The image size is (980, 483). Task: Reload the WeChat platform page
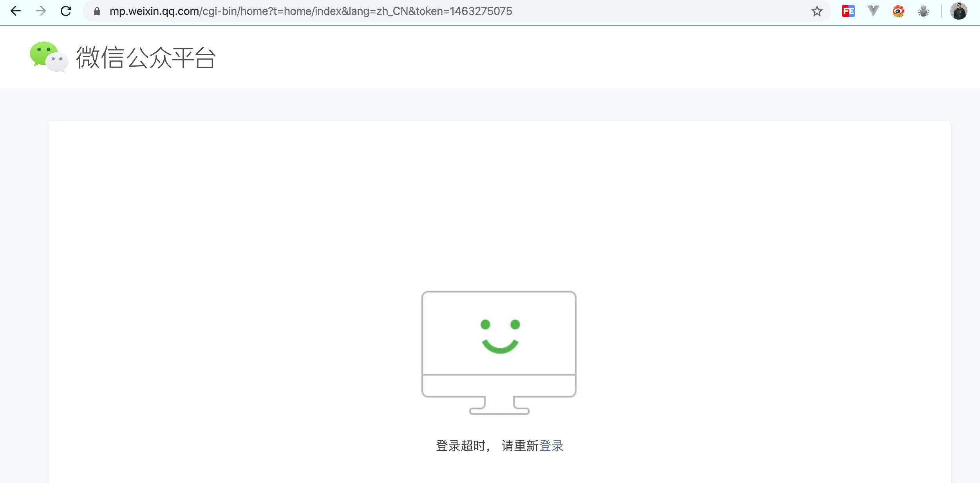66,11
